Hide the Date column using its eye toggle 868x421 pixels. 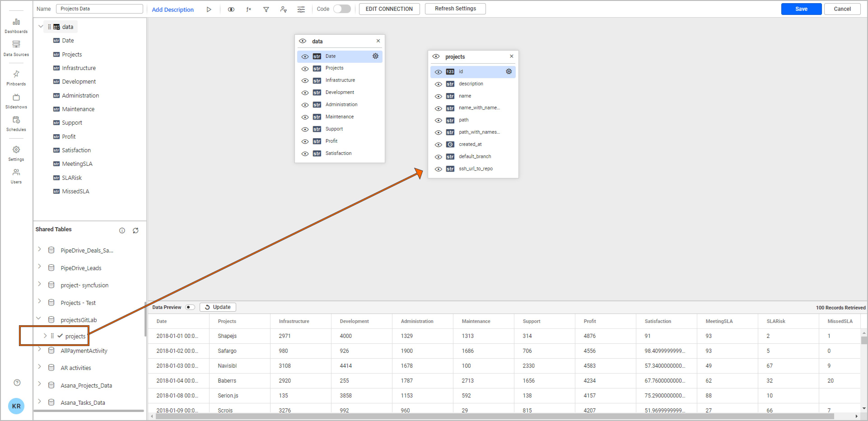pos(305,56)
